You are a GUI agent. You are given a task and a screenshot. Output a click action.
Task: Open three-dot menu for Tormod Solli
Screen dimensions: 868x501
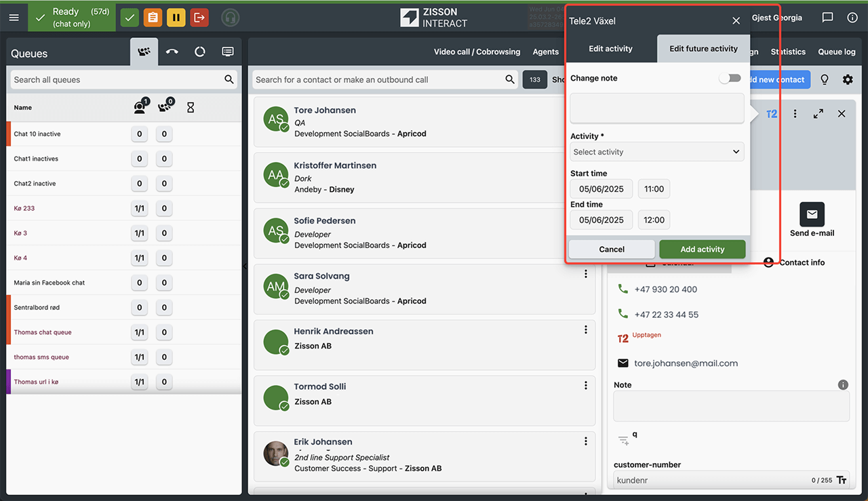pyautogui.click(x=586, y=385)
